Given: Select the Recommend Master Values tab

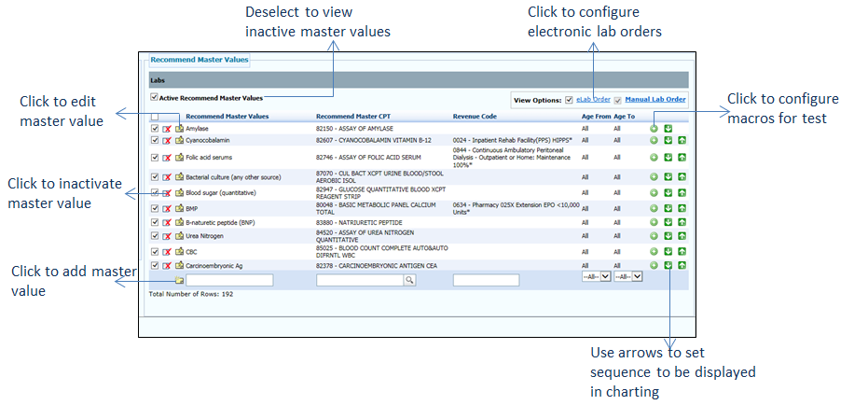Looking at the screenshot, I should click(200, 60).
